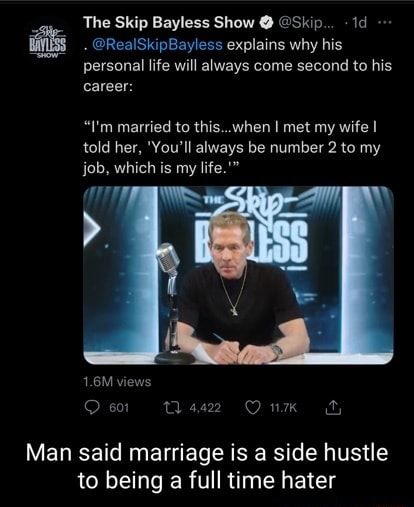Image resolution: width=414 pixels, height=507 pixels.
Task: Click the verified checkmark badge
Action: point(265,23)
